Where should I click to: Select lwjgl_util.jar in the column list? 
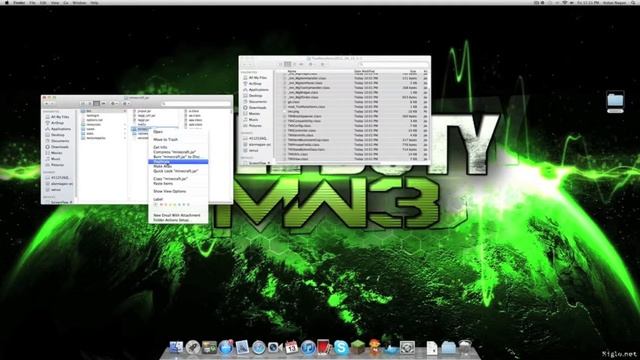[147, 116]
